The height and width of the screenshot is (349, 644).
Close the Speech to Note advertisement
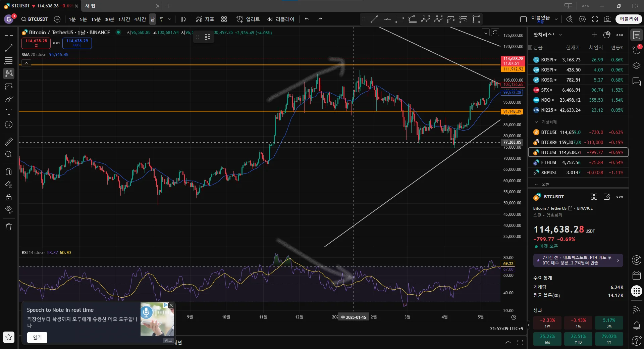click(x=171, y=305)
